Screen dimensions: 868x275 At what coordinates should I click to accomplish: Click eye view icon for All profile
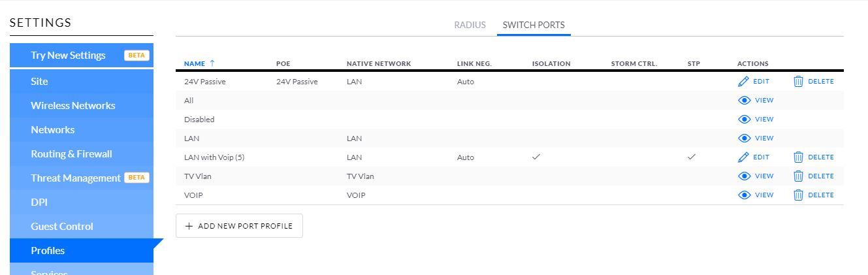click(744, 101)
